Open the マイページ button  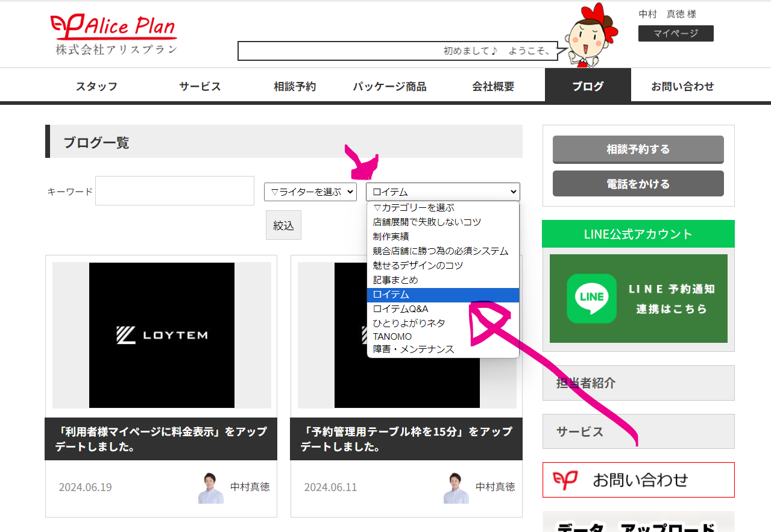[676, 33]
